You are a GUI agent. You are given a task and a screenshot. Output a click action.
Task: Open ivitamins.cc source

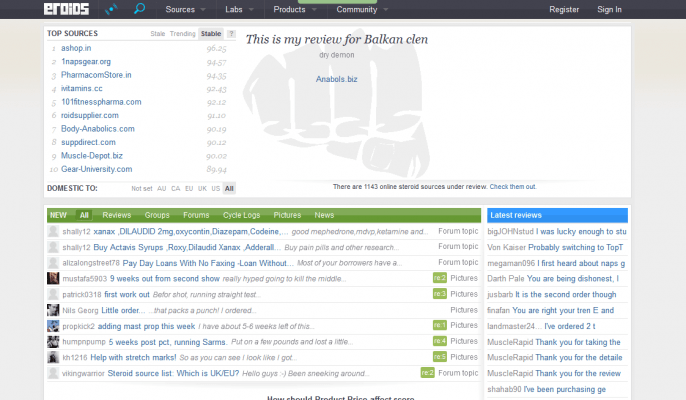82,88
